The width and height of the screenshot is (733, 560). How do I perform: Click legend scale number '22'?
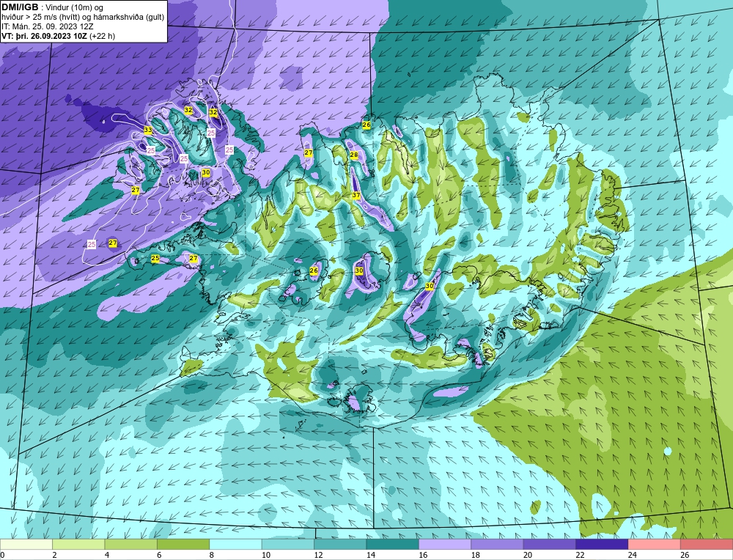point(580,555)
